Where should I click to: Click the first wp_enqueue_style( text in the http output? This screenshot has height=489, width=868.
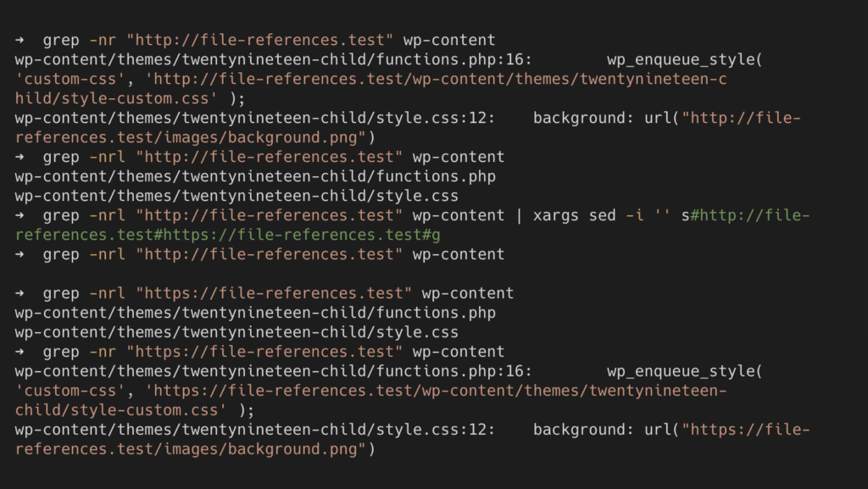point(685,59)
